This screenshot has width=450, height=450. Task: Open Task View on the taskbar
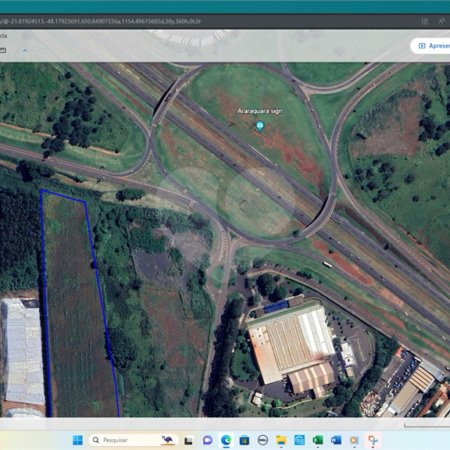coord(188,441)
